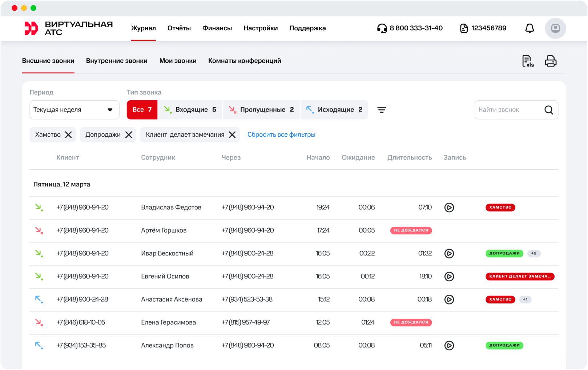Click the Пятница, 12 марта date heading
Viewport: 588px width, 370px height.
[62, 185]
